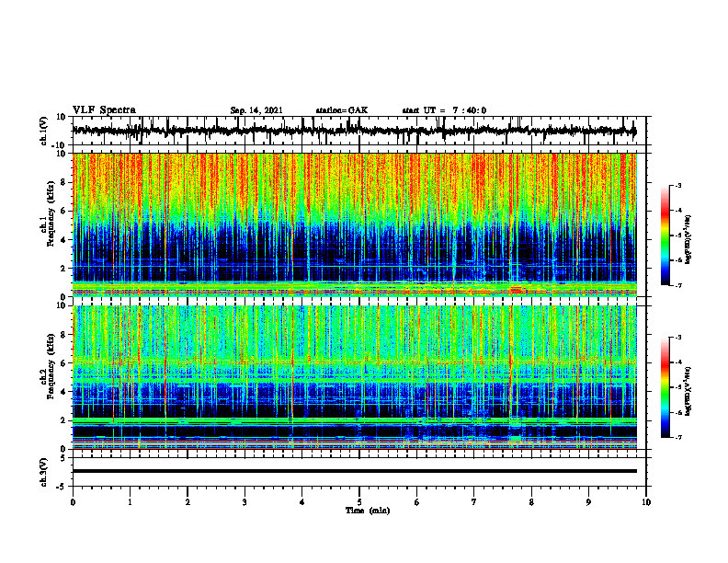Click the color scale bar beside ch.1 spectrogram
Screen dimensions: 728x563
click(x=665, y=236)
